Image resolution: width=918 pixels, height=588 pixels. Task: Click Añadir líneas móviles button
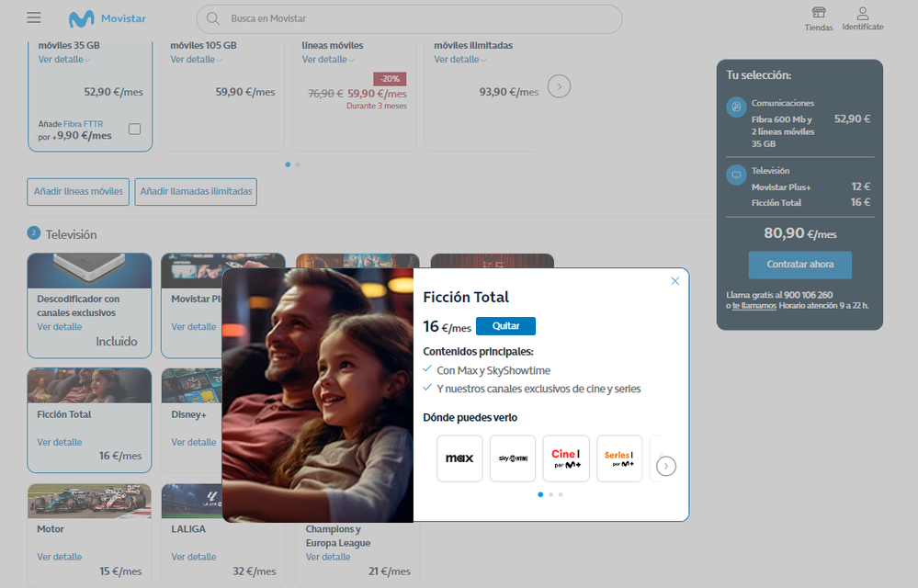tap(78, 192)
